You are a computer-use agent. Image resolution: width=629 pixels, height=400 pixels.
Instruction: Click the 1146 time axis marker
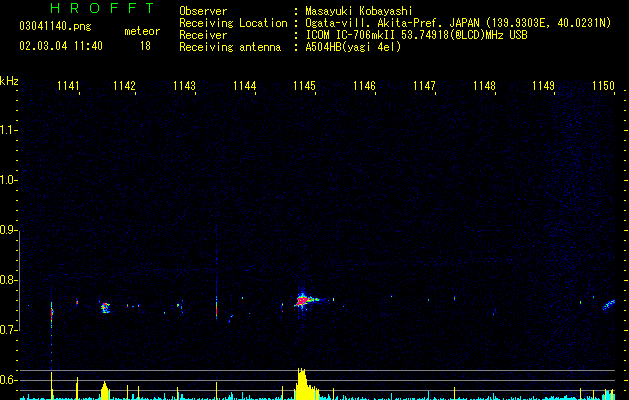(364, 86)
